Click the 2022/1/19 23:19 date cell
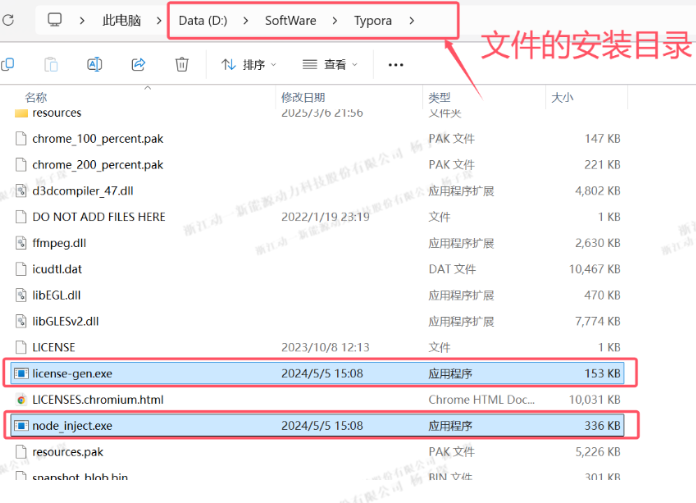Viewport: 696px width, 503px height. [x=325, y=217]
